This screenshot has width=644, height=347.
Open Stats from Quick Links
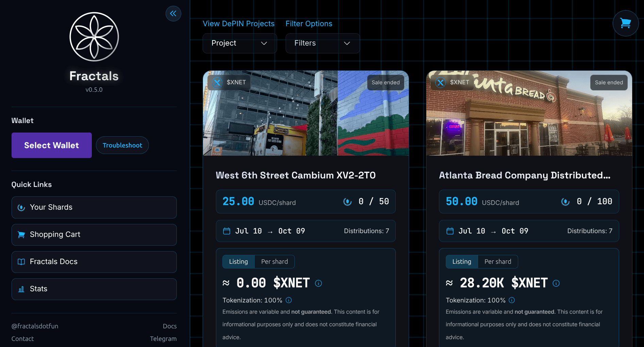click(x=94, y=289)
